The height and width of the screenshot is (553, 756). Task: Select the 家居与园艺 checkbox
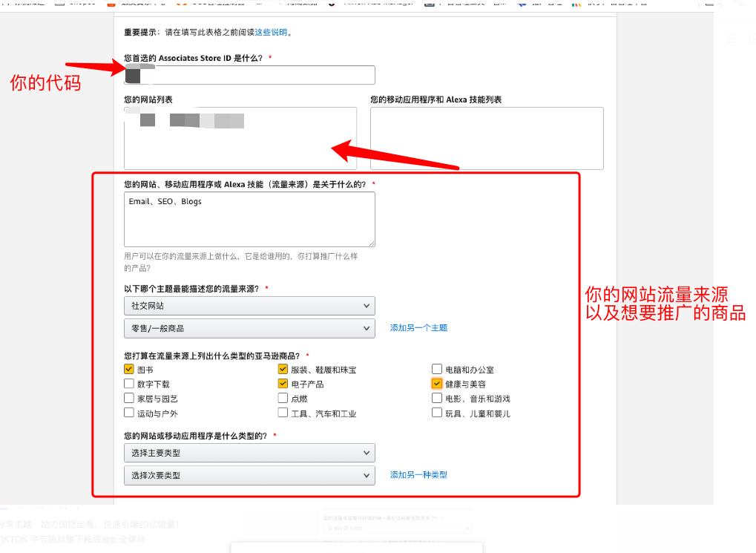(x=129, y=398)
